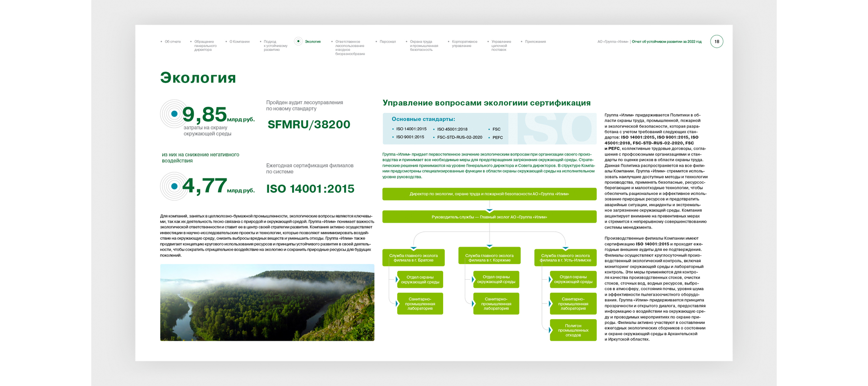Open the Об отчете section
This screenshot has width=868, height=386.
[x=173, y=42]
